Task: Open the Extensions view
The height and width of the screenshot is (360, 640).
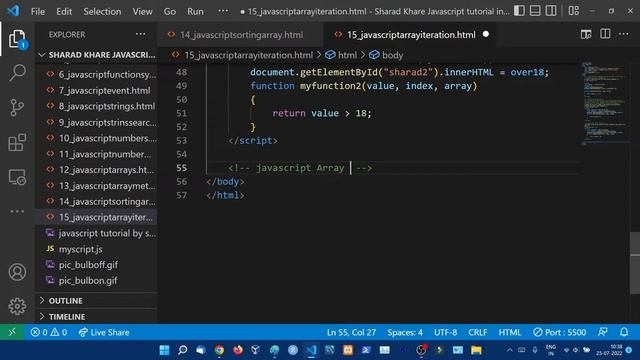Action: pos(17,142)
